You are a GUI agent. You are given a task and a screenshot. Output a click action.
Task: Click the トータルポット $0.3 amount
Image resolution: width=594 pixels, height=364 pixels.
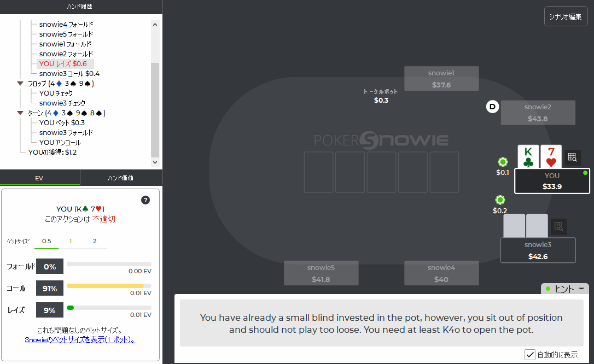(x=381, y=100)
